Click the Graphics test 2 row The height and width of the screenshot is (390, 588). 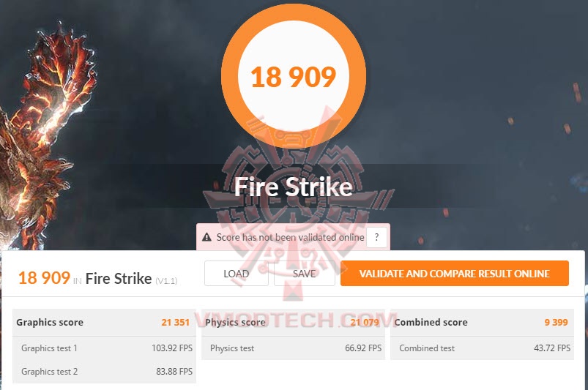[104, 371]
